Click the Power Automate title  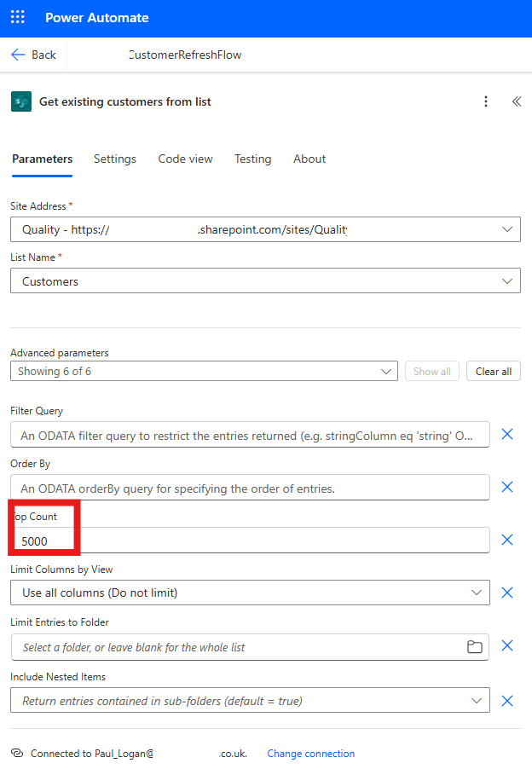coord(97,18)
